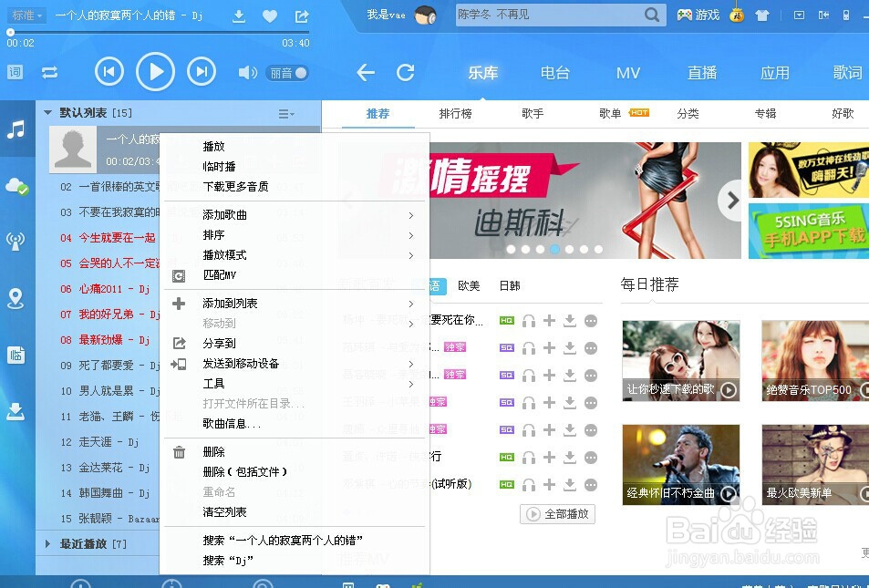Click the user avatar with headphones
Image resolution: width=869 pixels, height=588 pixels.
pos(425,15)
